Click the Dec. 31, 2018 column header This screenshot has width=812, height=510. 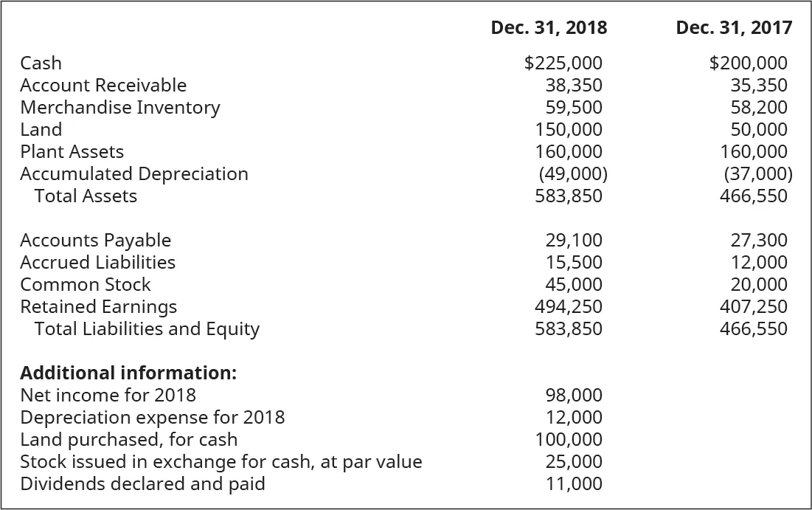tap(549, 28)
